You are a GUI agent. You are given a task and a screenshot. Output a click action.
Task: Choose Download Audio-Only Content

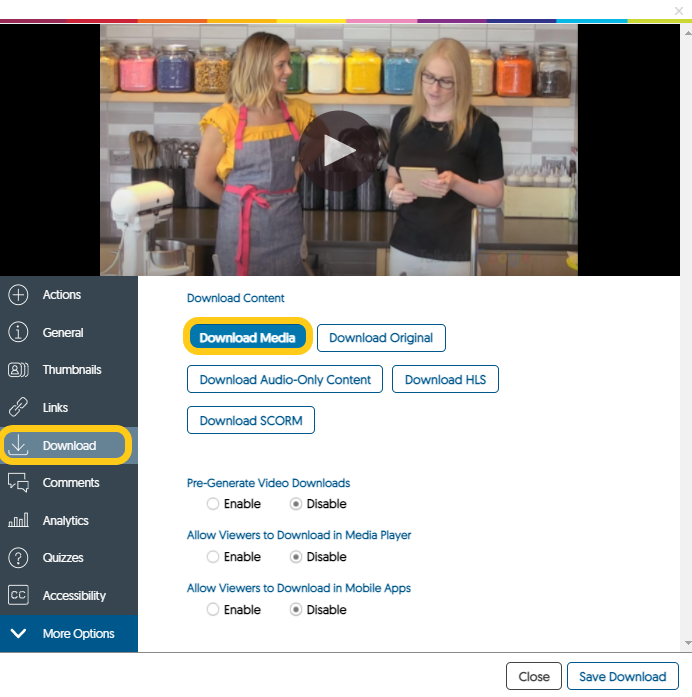pos(285,380)
